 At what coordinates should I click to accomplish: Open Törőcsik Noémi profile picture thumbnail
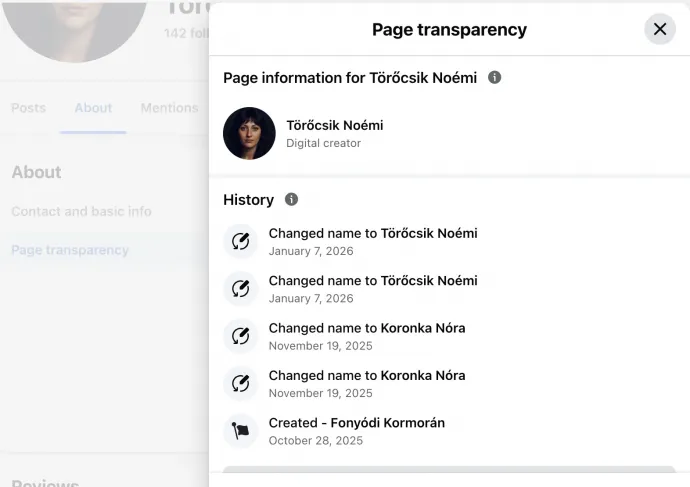pyautogui.click(x=249, y=133)
